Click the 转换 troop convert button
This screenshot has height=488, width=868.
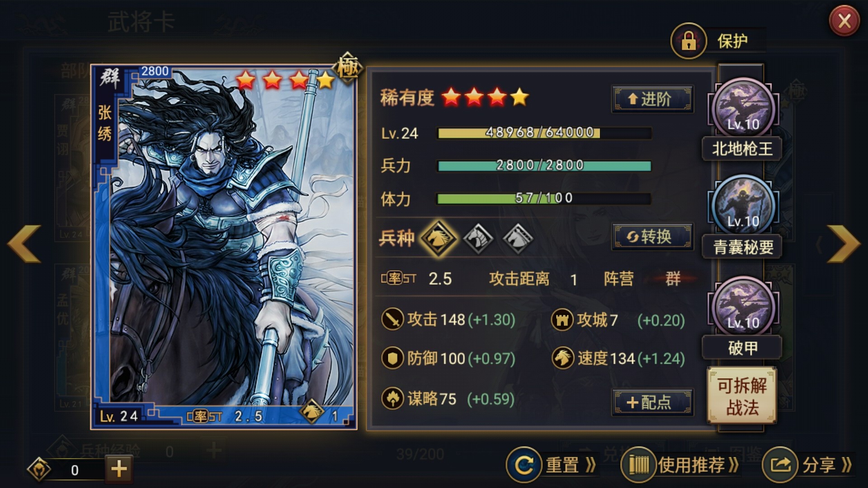click(x=652, y=237)
